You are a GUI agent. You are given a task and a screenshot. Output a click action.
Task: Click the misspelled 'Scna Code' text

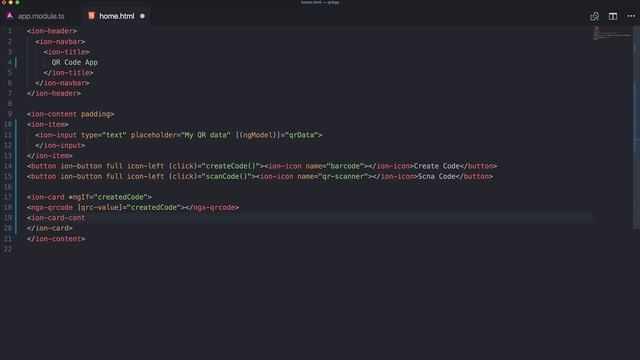click(437, 176)
